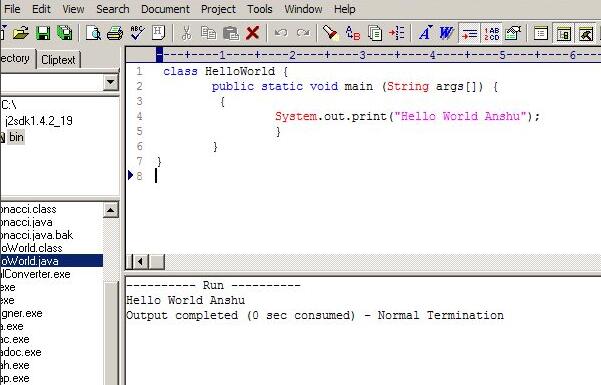Click the Open folder toolbar icon
Image resolution: width=601 pixels, height=385 pixels.
point(21,33)
